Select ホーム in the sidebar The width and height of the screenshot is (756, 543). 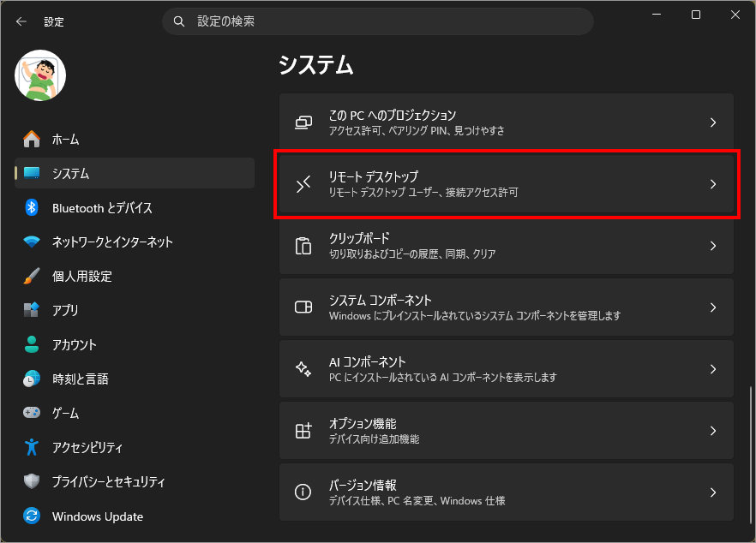pyautogui.click(x=65, y=139)
